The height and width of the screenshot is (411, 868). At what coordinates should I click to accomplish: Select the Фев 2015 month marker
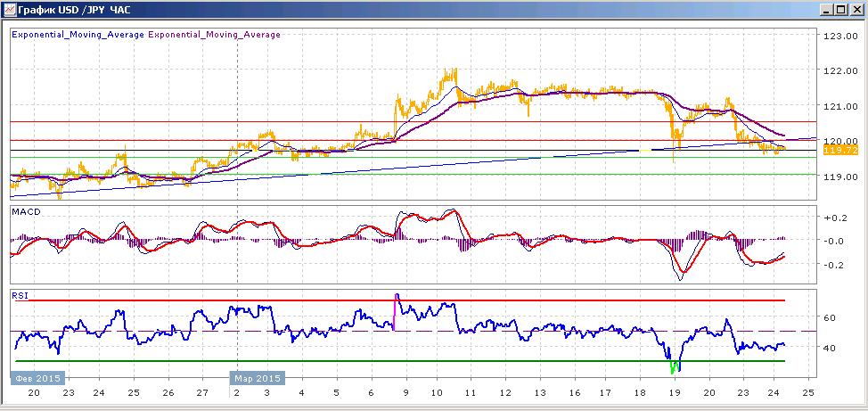(37, 378)
